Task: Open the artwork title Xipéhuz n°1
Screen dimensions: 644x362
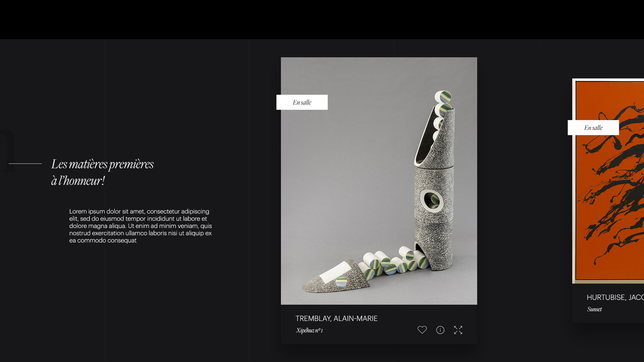Action: click(309, 330)
